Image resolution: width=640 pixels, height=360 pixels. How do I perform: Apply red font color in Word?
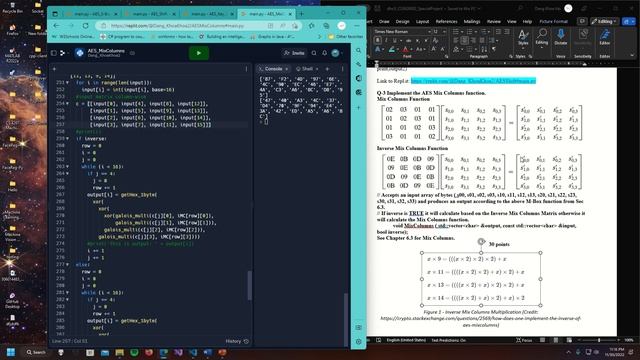(x=405, y=49)
